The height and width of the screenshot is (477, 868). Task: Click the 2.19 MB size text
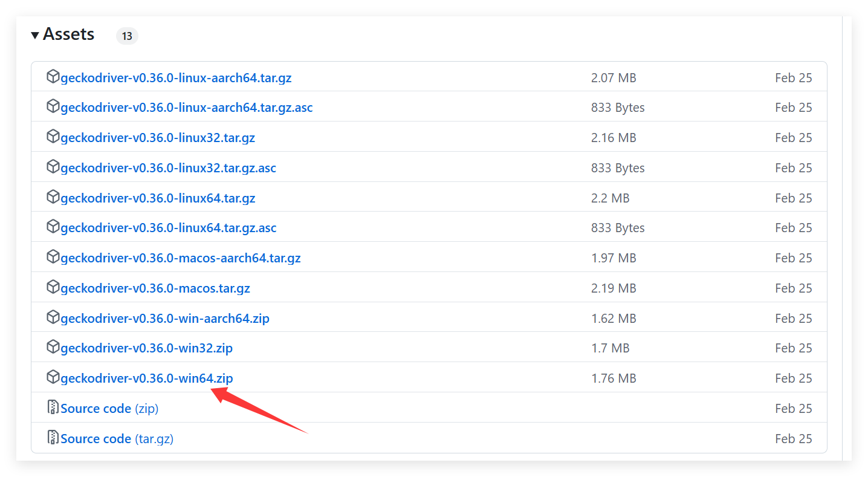[614, 288]
